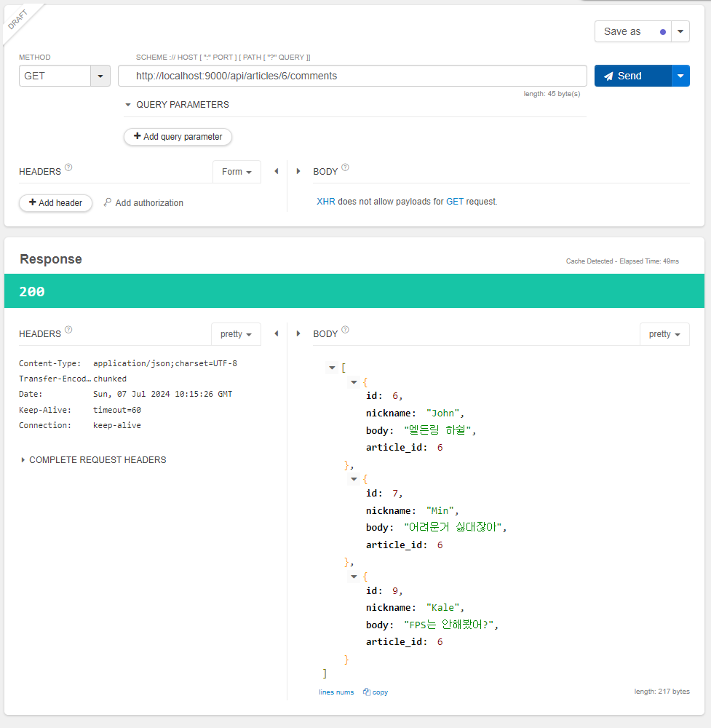Click the nickname value "Kale"

pos(442,608)
